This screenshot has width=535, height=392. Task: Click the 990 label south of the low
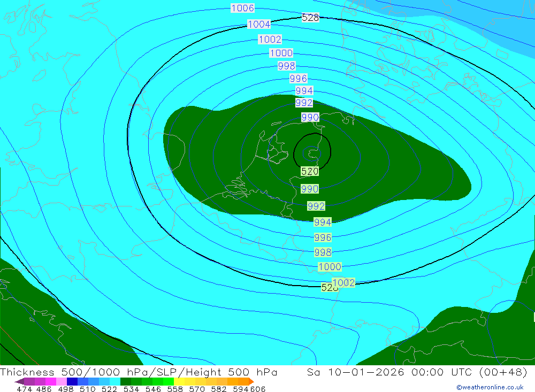[x=309, y=189]
